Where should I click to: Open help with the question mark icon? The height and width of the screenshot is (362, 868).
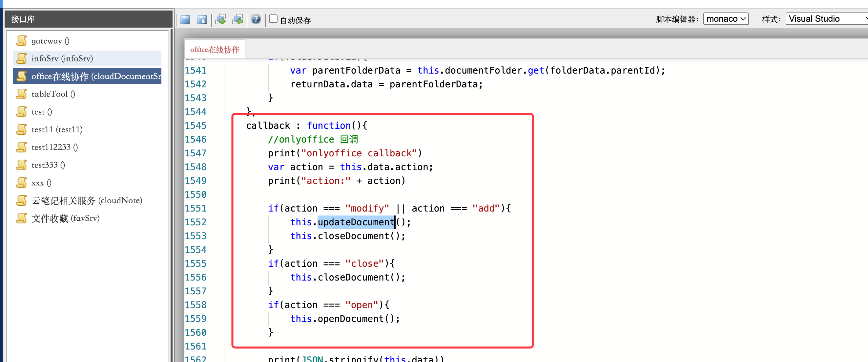coord(256,19)
